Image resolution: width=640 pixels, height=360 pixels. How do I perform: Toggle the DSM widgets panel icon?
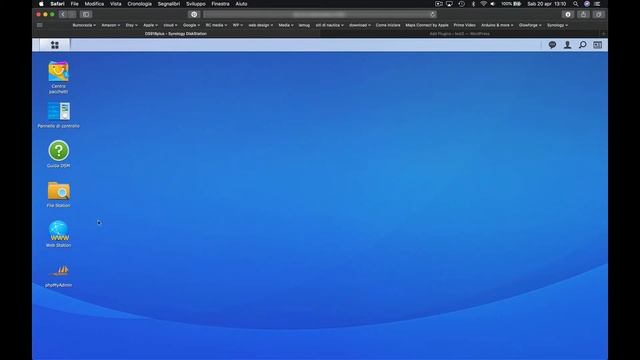click(x=598, y=45)
